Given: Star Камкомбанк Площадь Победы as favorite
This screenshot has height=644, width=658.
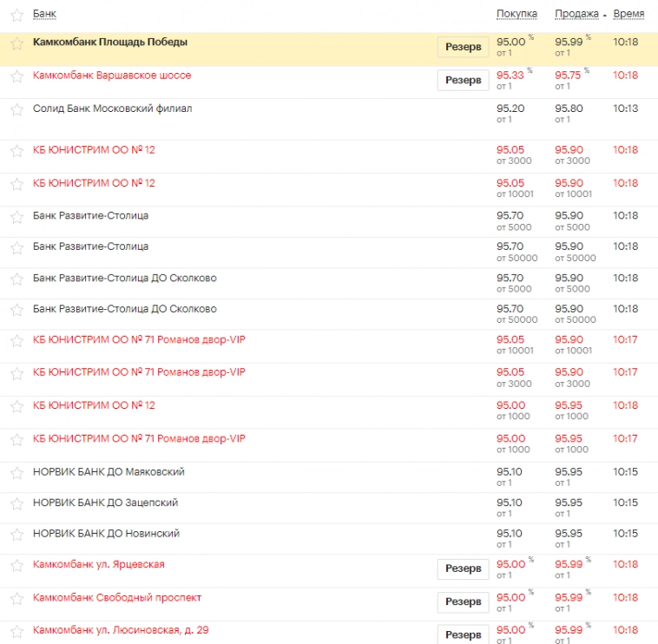Looking at the screenshot, I should tap(17, 43).
